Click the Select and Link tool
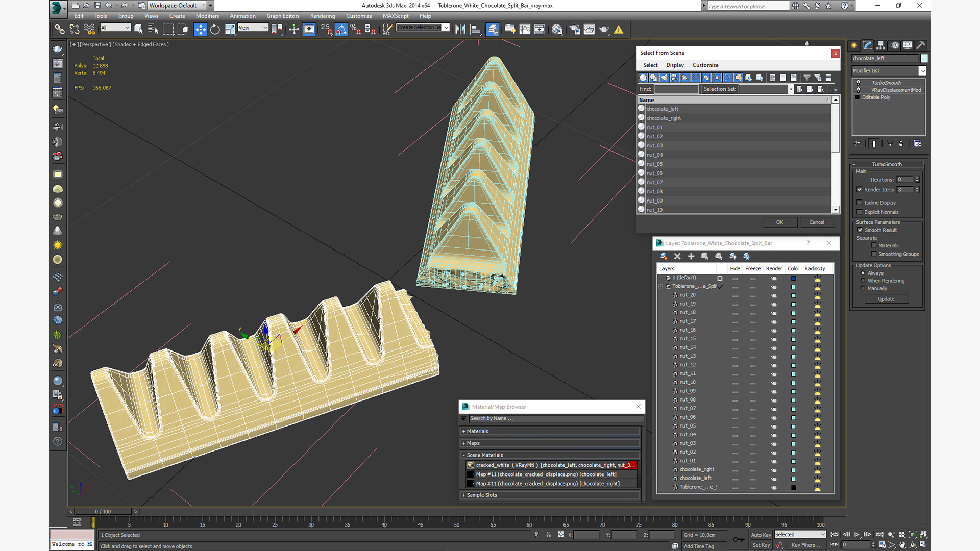Screen dimensions: 980x551 [x=60, y=30]
